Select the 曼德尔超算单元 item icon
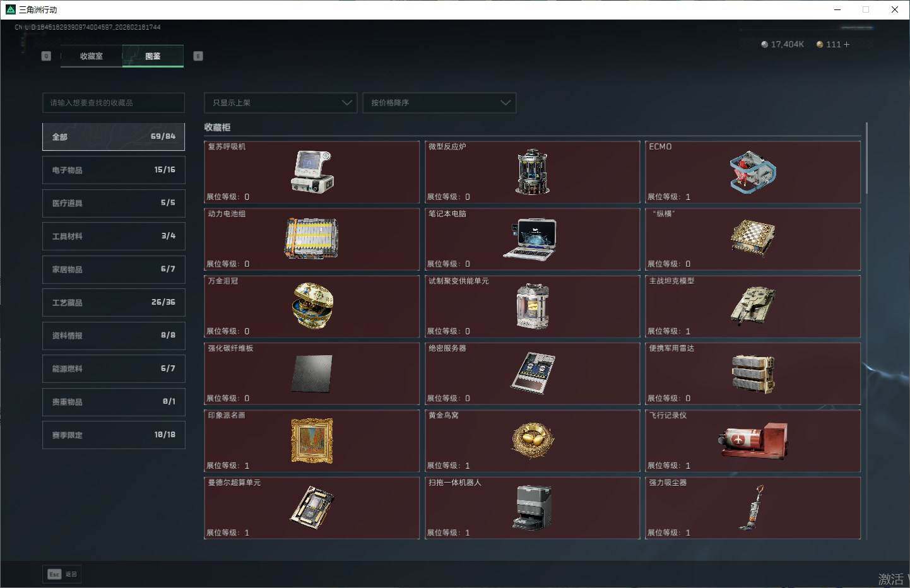Screen dimensions: 910x588 (x=312, y=507)
